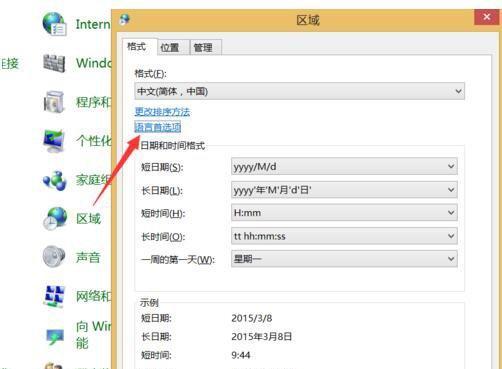502x369 pixels.
Task: Click the 短日期(S): label
Action: [162, 167]
